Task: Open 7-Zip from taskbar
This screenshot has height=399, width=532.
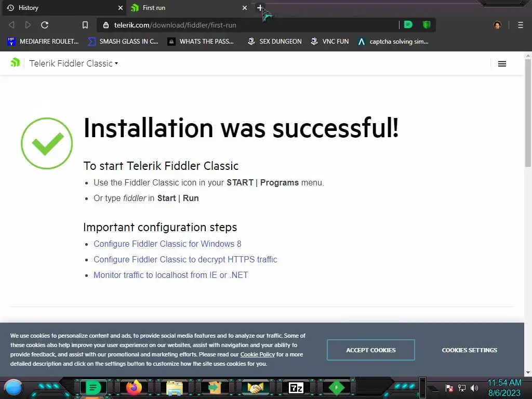Action: pos(296,388)
